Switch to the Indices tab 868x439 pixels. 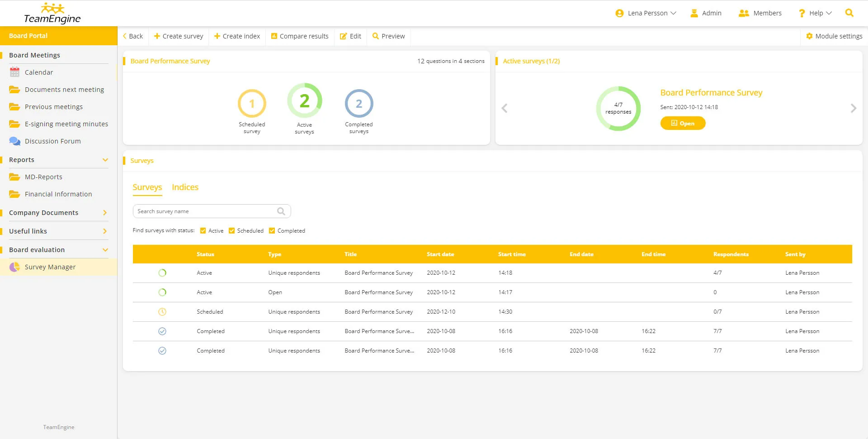point(185,187)
